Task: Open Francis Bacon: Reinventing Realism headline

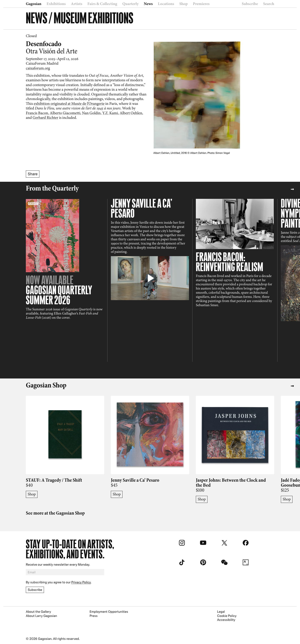Action: pyautogui.click(x=230, y=262)
